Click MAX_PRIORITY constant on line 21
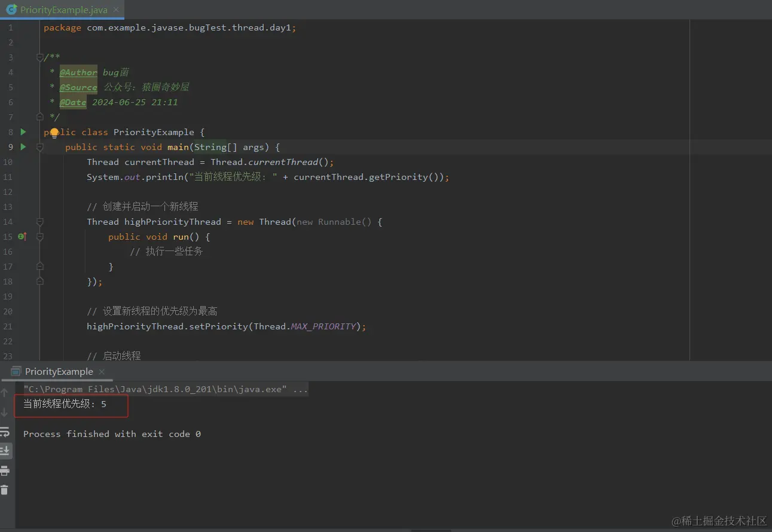772x532 pixels. click(324, 326)
